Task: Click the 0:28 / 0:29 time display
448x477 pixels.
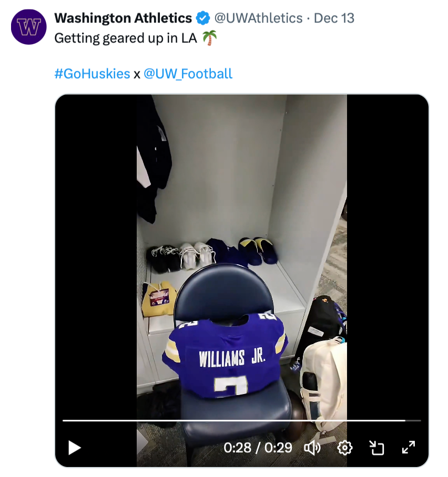Action: point(258,448)
